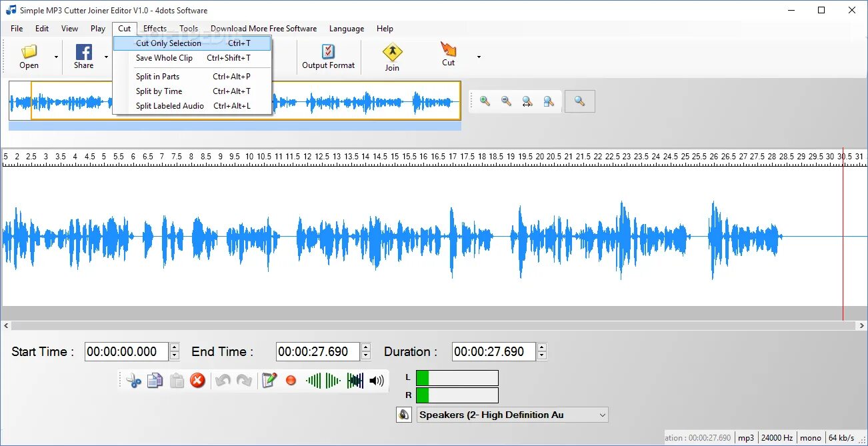Choose Cut Only Selection from menu

[192, 43]
